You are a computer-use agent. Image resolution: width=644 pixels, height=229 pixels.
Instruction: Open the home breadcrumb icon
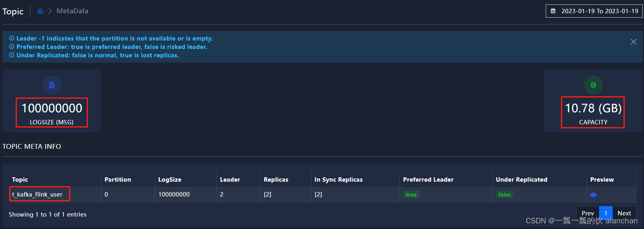[x=40, y=11]
